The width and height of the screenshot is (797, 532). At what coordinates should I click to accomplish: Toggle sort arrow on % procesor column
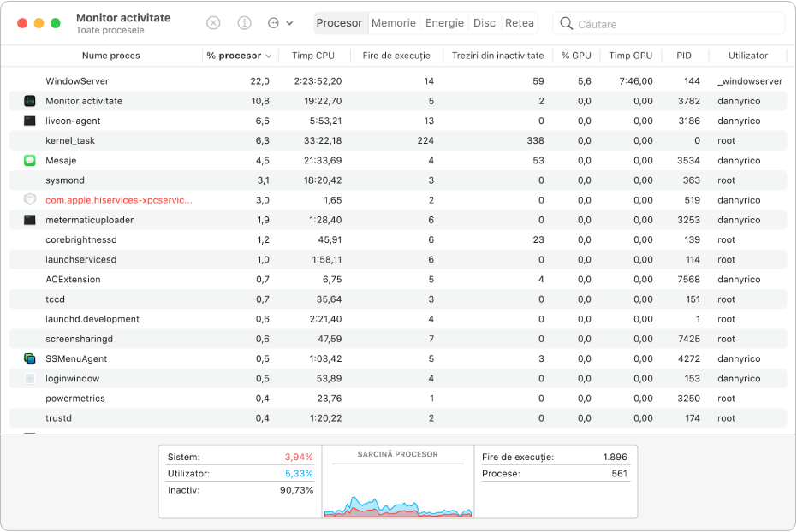click(x=269, y=56)
